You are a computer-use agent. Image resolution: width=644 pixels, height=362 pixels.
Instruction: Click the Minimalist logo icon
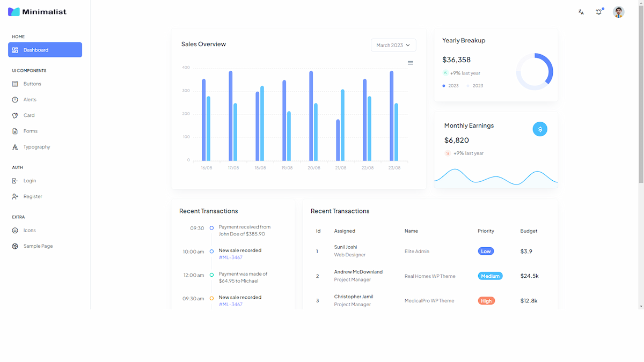click(x=14, y=12)
